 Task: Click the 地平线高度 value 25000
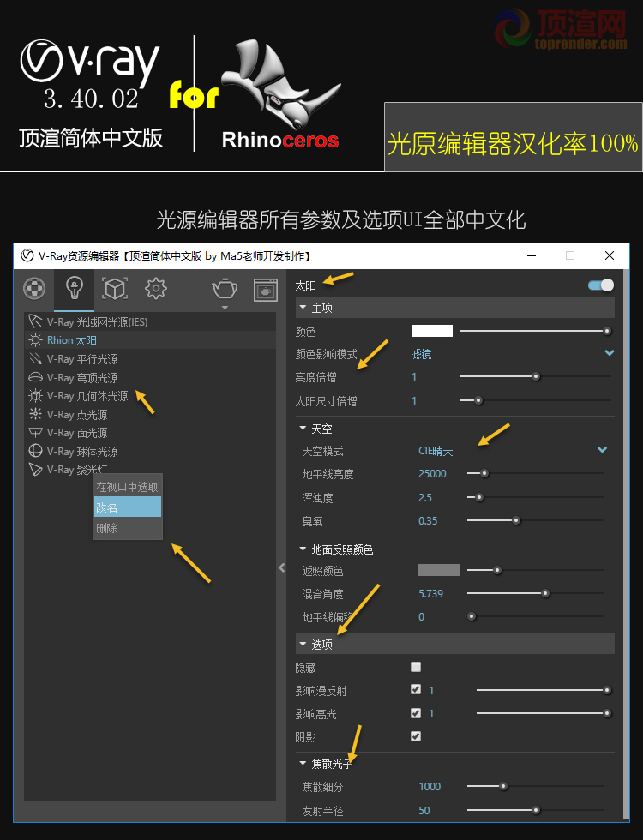tap(432, 473)
